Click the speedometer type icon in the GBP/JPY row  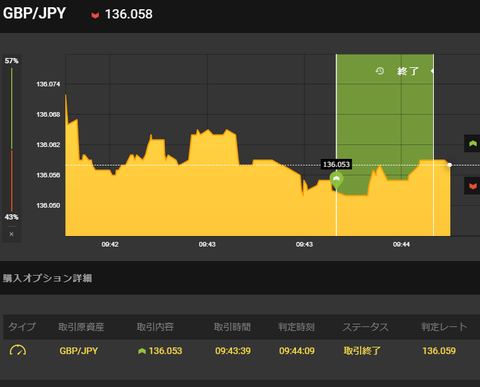[x=18, y=350]
